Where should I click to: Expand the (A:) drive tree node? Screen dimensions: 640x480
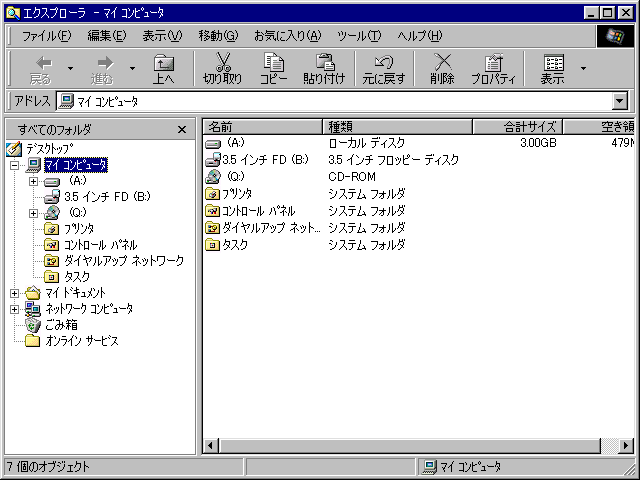tap(33, 181)
